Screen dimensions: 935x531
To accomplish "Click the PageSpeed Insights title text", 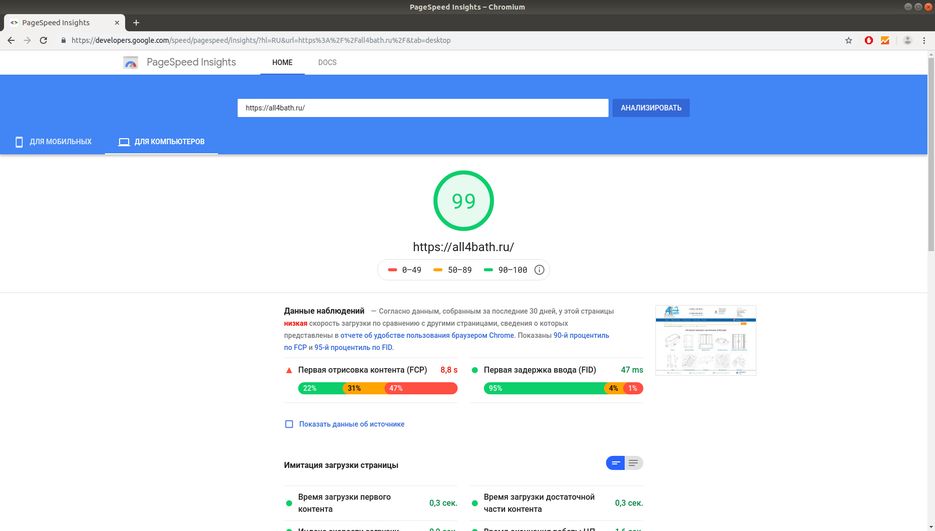I will [x=191, y=62].
